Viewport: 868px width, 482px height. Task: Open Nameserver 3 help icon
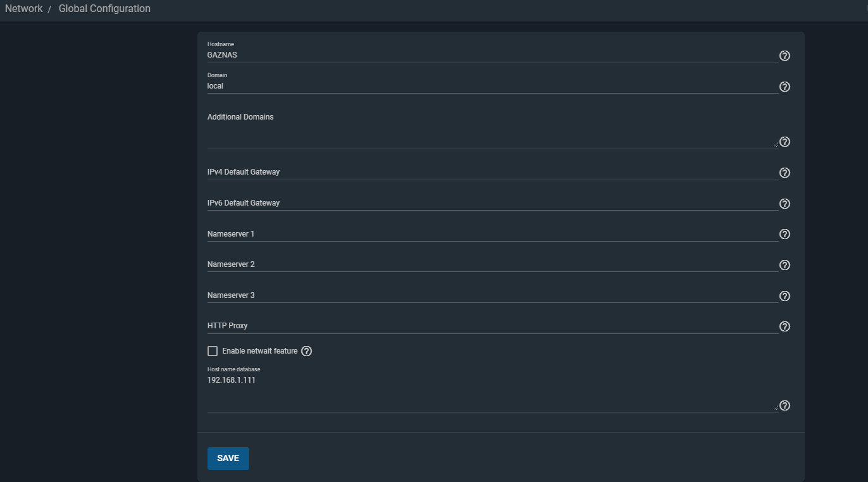coord(784,296)
